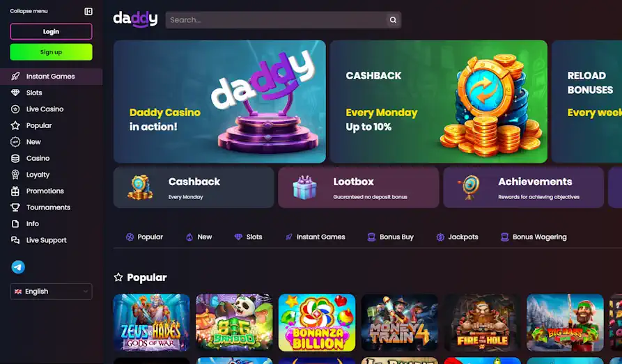
Task: Open the Lootbox promotion card
Action: coord(359,187)
